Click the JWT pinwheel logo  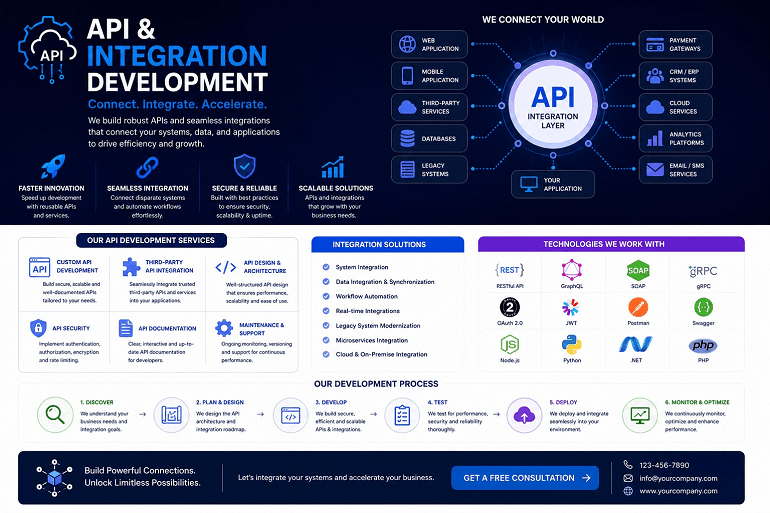point(571,308)
